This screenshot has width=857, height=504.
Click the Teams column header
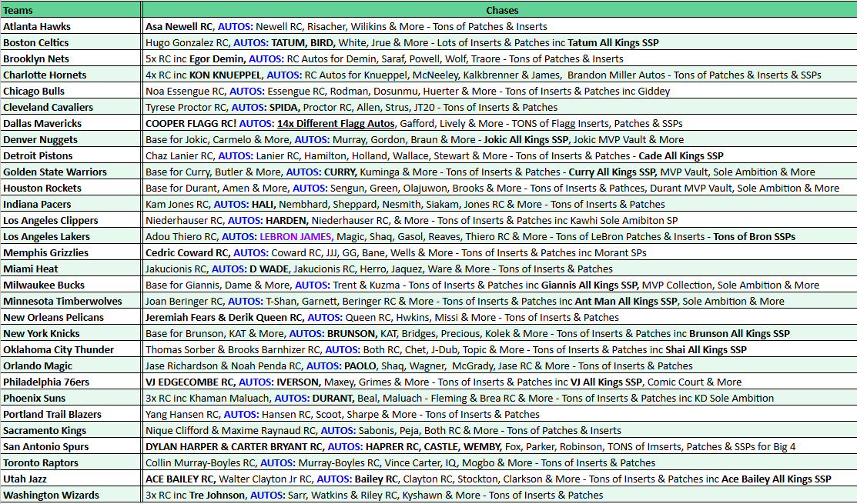click(71, 10)
